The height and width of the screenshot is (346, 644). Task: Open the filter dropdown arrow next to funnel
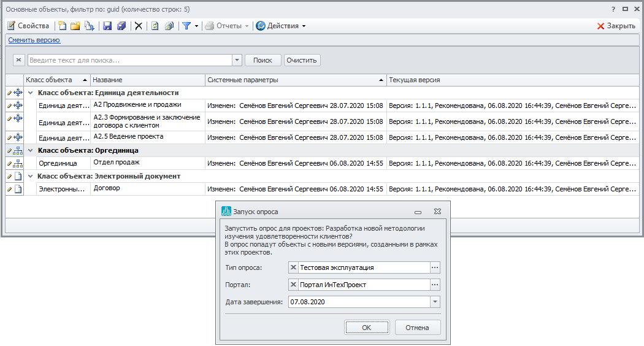196,26
